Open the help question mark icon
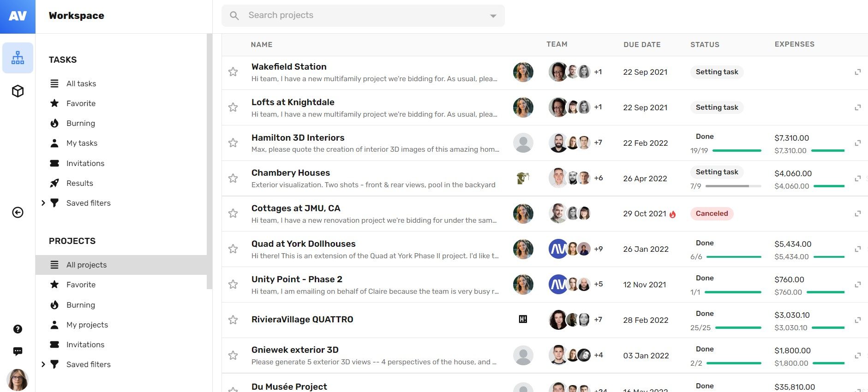Image resolution: width=868 pixels, height=392 pixels. (x=18, y=329)
